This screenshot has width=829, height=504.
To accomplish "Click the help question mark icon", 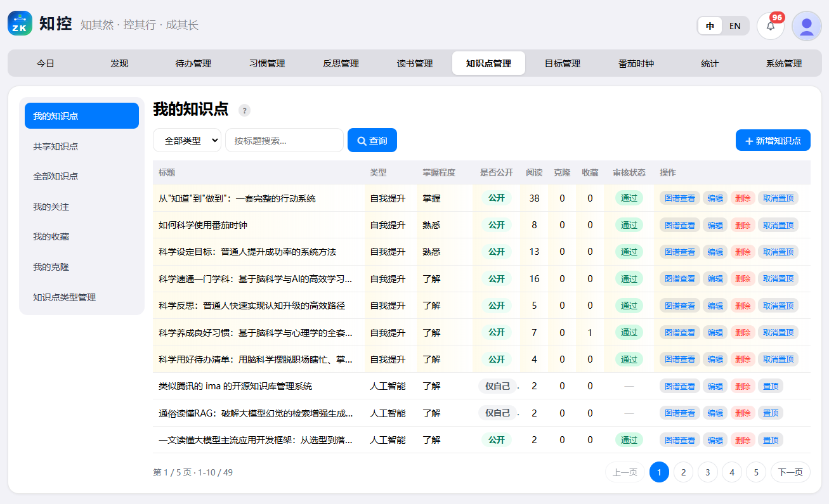I will point(244,110).
